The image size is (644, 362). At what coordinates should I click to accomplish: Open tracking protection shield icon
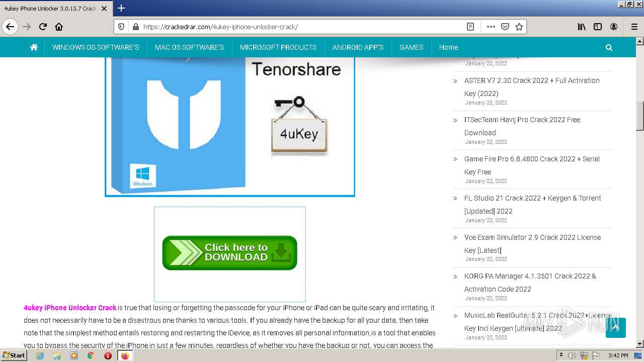(121, 27)
